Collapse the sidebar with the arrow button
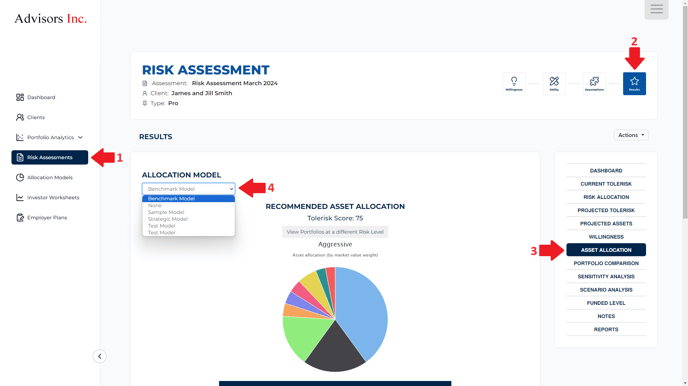 point(100,356)
